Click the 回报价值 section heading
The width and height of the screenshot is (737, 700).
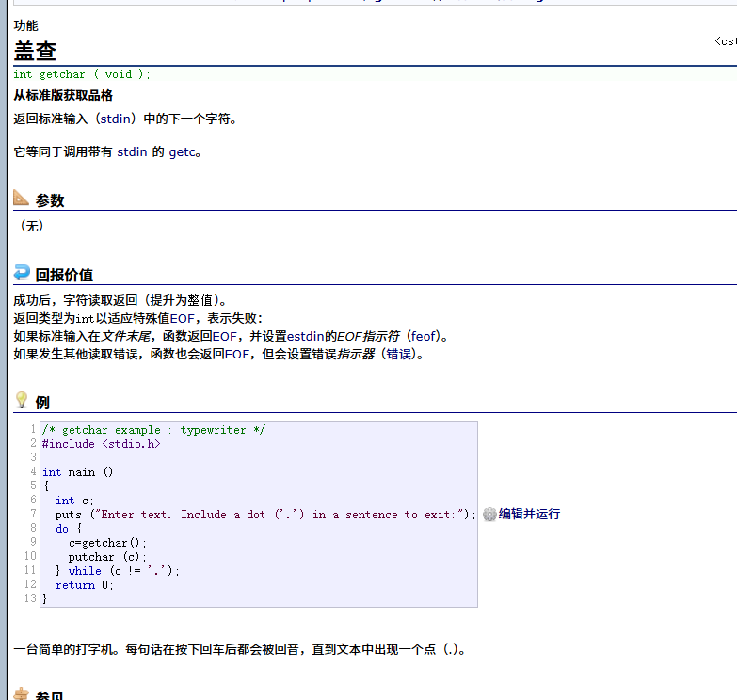click(x=64, y=275)
